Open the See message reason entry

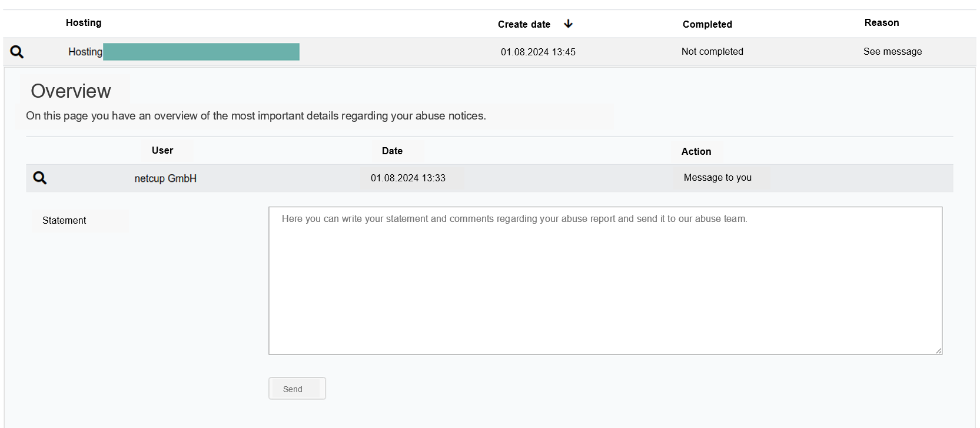892,51
